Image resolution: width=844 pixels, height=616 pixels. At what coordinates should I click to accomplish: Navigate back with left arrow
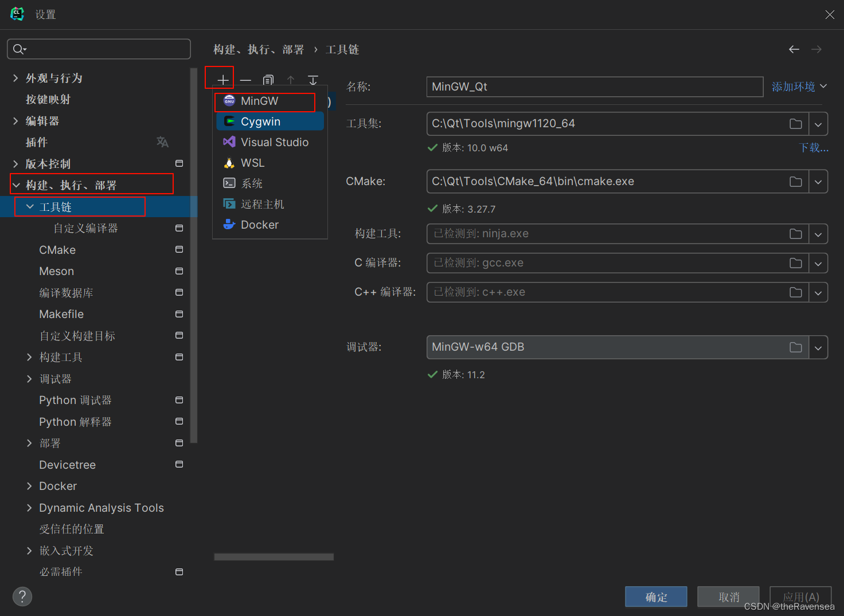click(794, 50)
